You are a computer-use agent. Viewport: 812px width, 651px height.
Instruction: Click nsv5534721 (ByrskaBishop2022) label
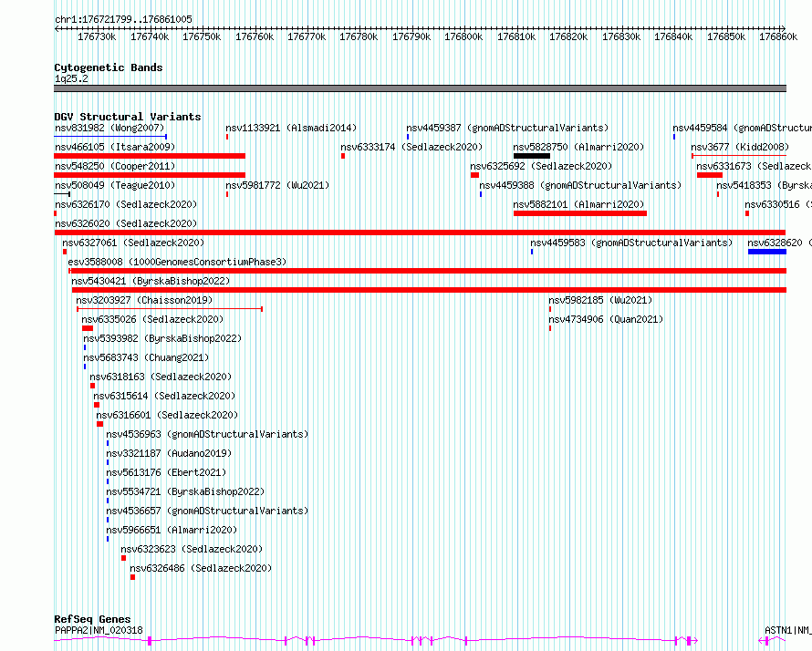click(x=185, y=491)
